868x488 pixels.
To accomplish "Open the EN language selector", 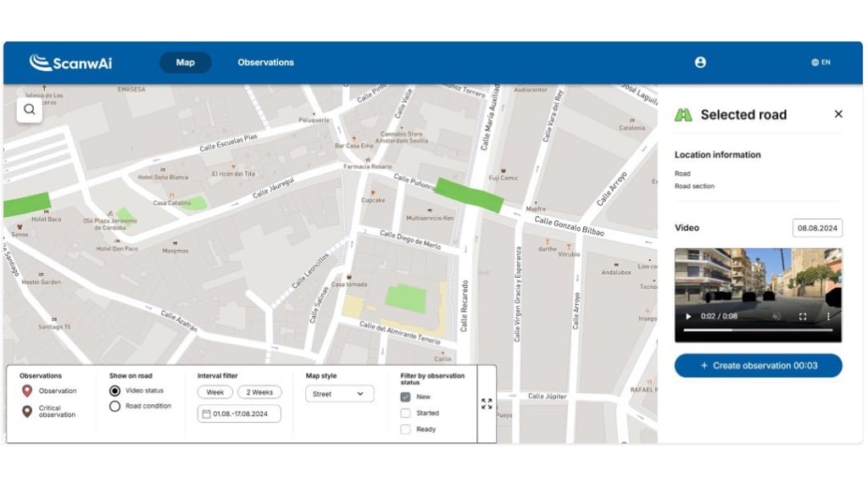I will pyautogui.click(x=821, y=63).
